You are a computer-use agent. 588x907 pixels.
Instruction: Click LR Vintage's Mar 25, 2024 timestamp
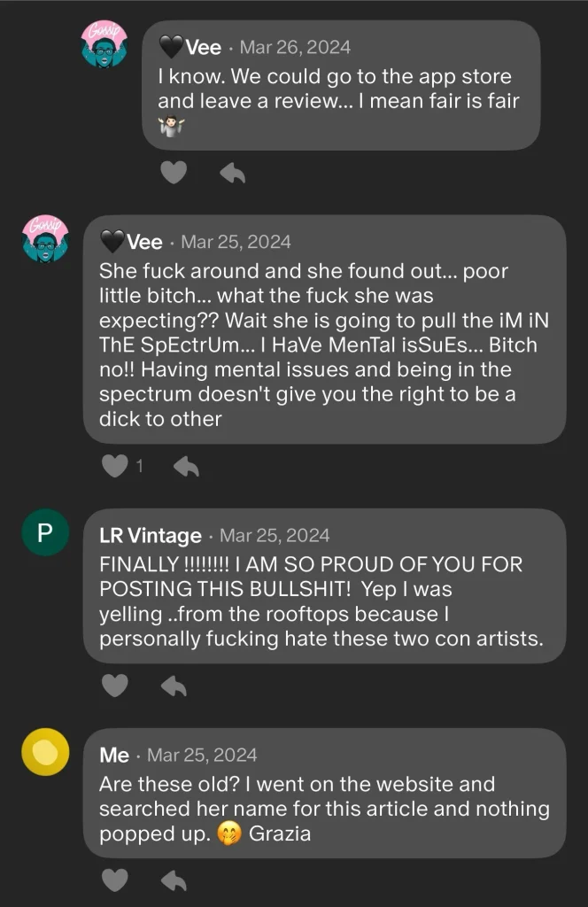(x=275, y=536)
